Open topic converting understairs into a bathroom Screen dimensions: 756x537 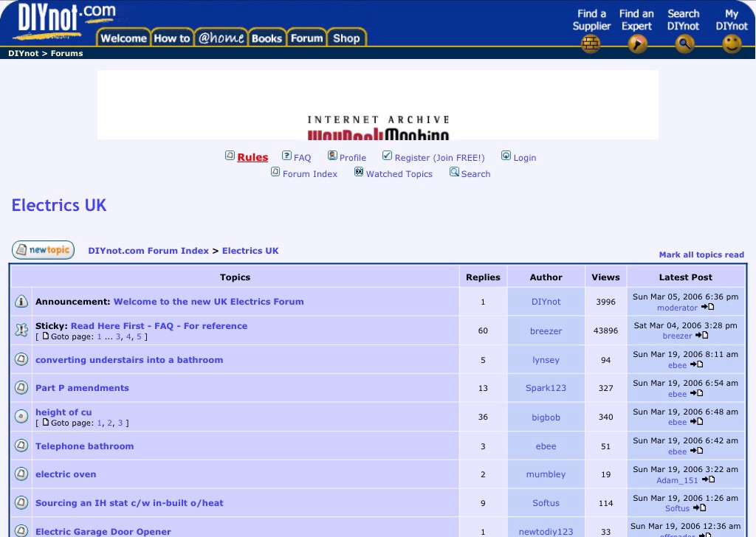(129, 360)
